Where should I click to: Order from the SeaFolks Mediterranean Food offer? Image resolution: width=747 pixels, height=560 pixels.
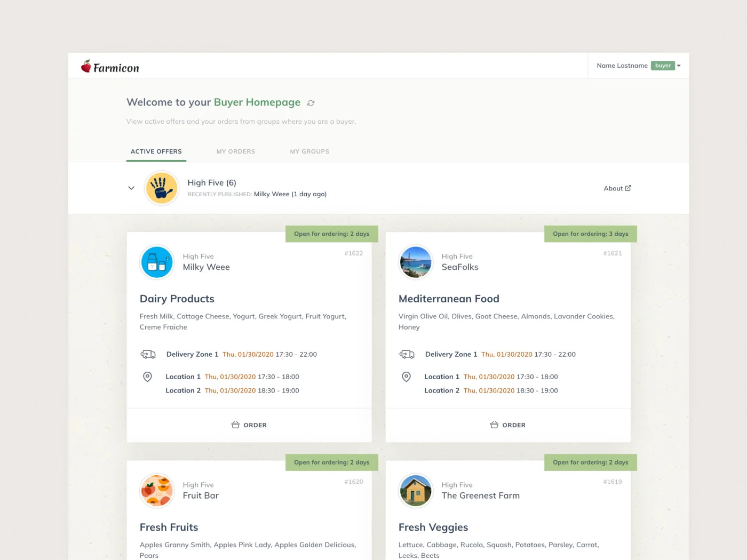point(508,425)
